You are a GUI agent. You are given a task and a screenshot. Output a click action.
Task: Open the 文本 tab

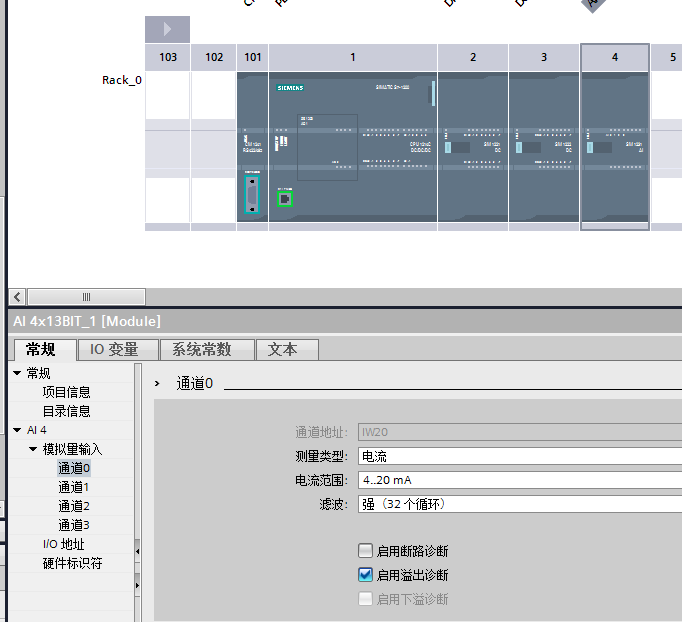(287, 349)
